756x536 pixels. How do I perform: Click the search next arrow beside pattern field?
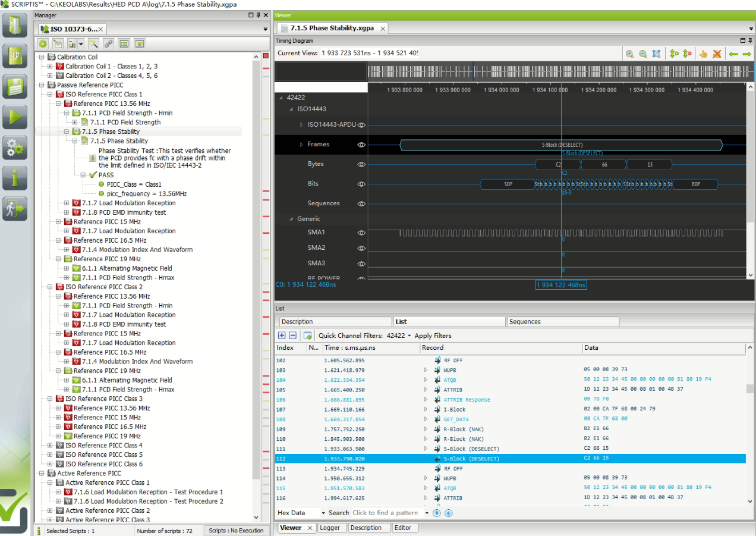437,513
